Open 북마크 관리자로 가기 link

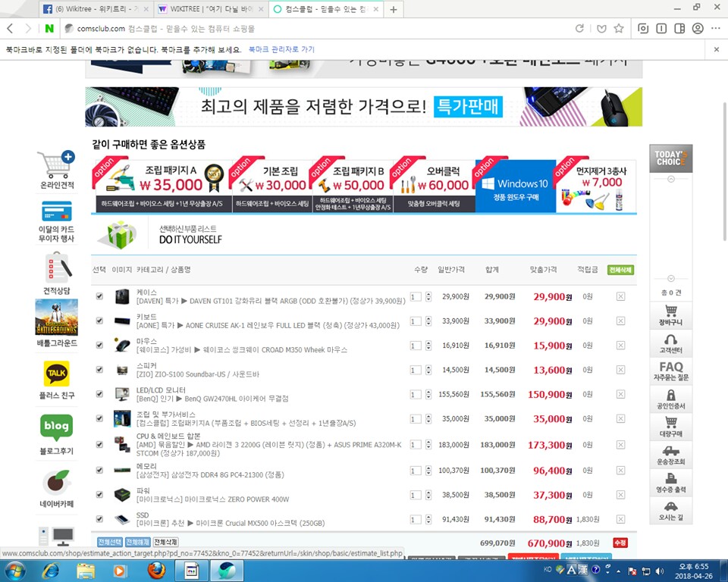[281, 49]
